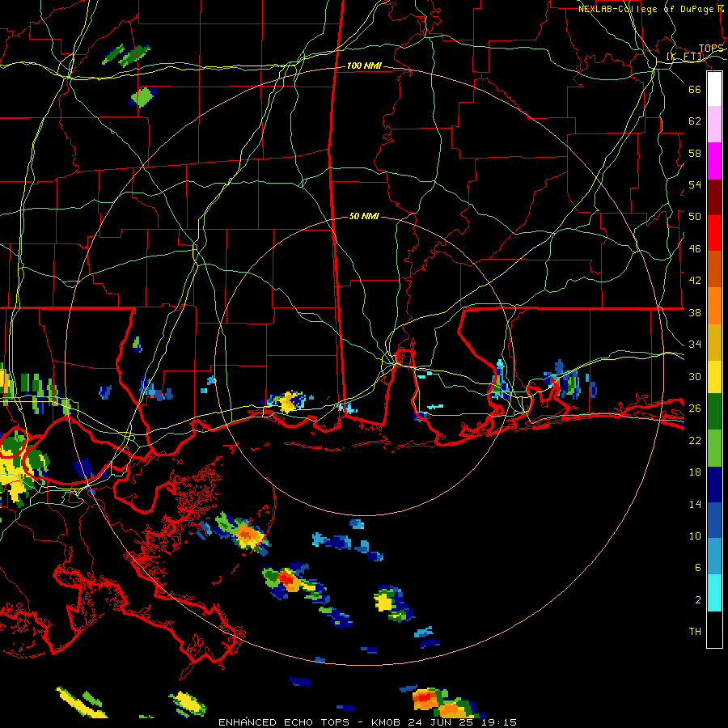Image resolution: width=728 pixels, height=728 pixels.
Task: Click the "30" legend value
Action: [x=695, y=376]
